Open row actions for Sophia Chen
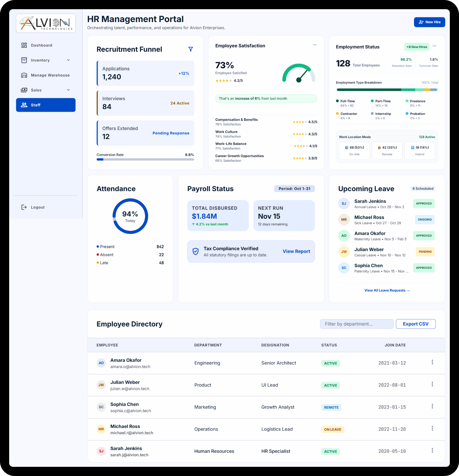 pyautogui.click(x=432, y=406)
